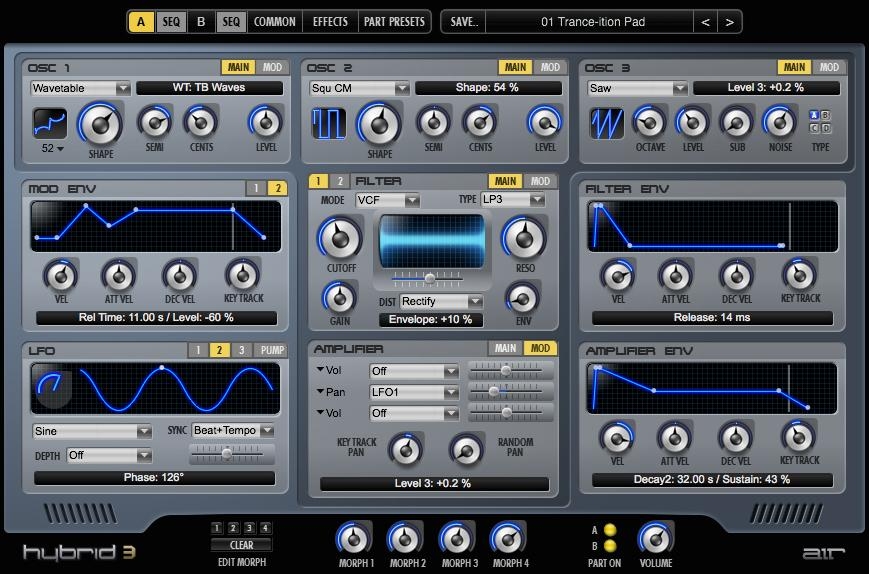Open the Part Presets tab
This screenshot has width=869, height=574.
tap(395, 21)
